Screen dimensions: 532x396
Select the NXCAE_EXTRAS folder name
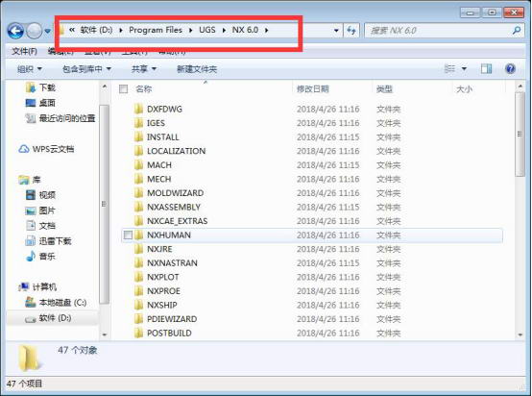(x=177, y=221)
